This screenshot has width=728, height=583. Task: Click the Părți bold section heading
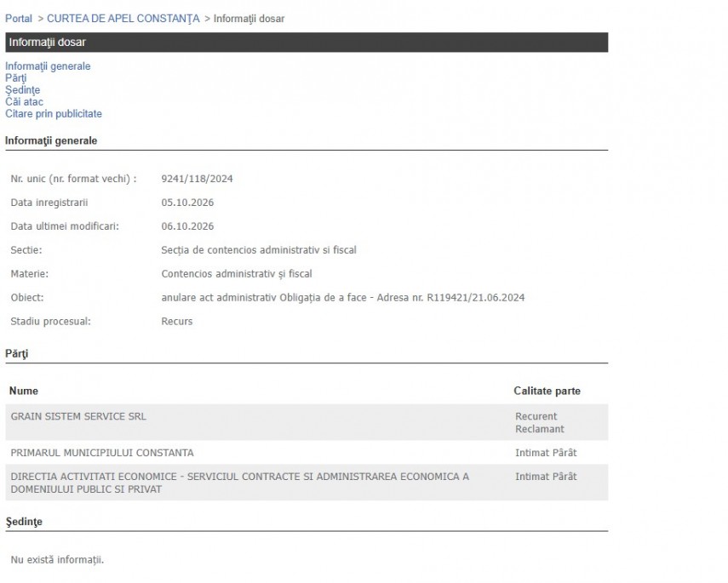click(x=17, y=354)
